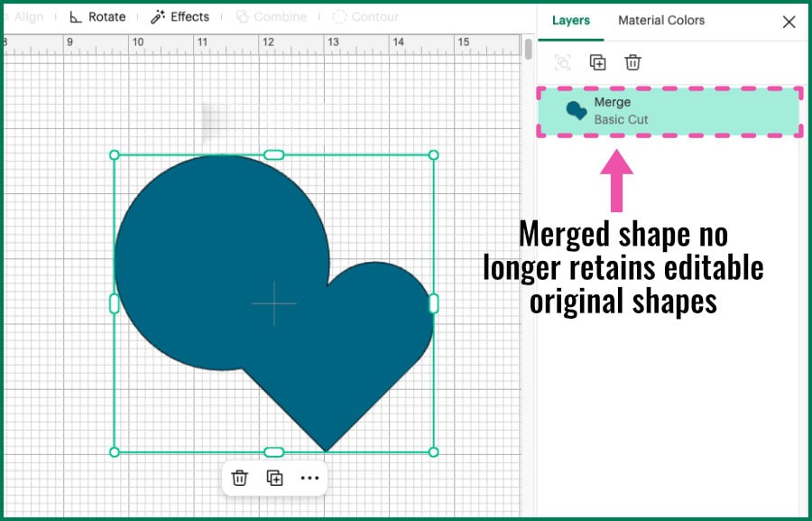
Task: Duplicate layer using Layers panel icon
Action: tap(597, 62)
